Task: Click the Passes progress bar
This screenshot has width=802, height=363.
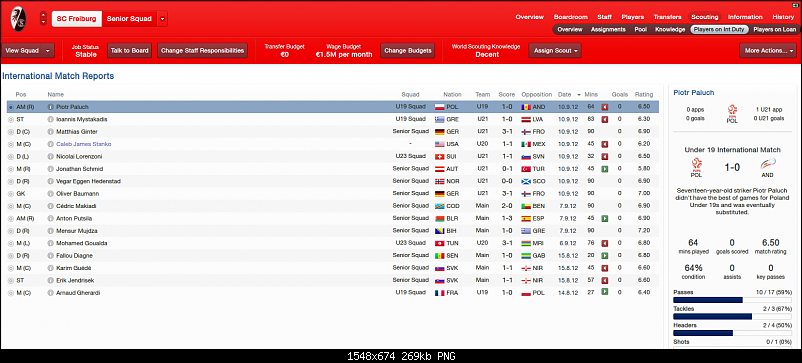Action: pos(733,300)
